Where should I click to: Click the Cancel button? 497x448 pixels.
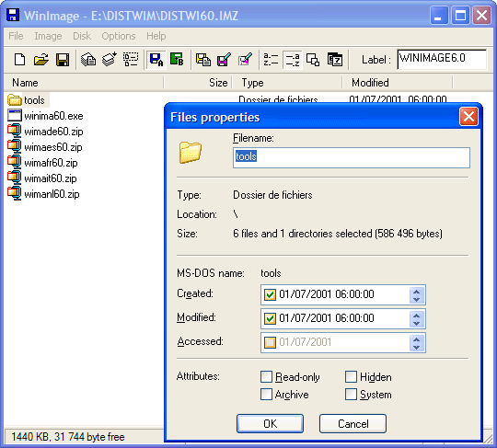pyautogui.click(x=353, y=423)
